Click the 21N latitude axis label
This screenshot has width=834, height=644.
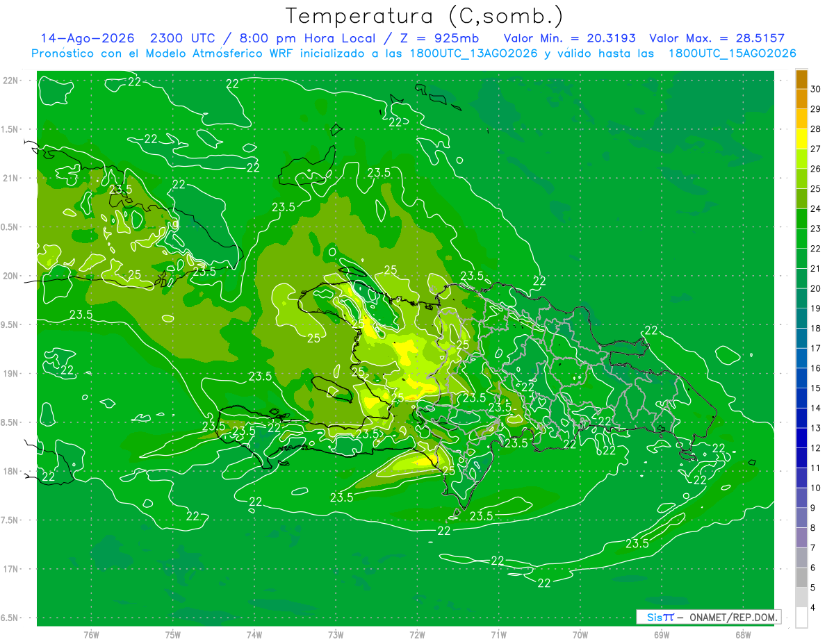[x=11, y=178]
